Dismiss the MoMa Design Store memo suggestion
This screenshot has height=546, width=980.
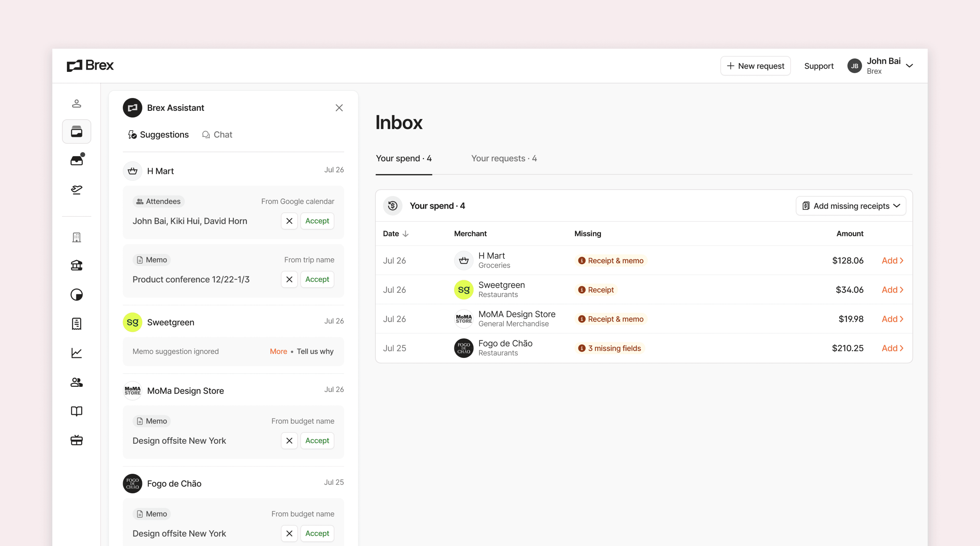(289, 441)
